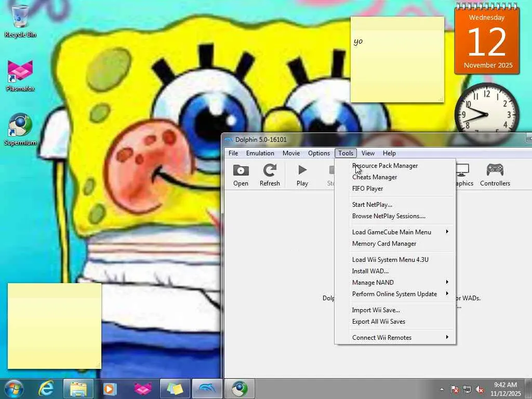Close the open Tools menu
The height and width of the screenshot is (399, 532).
point(345,153)
